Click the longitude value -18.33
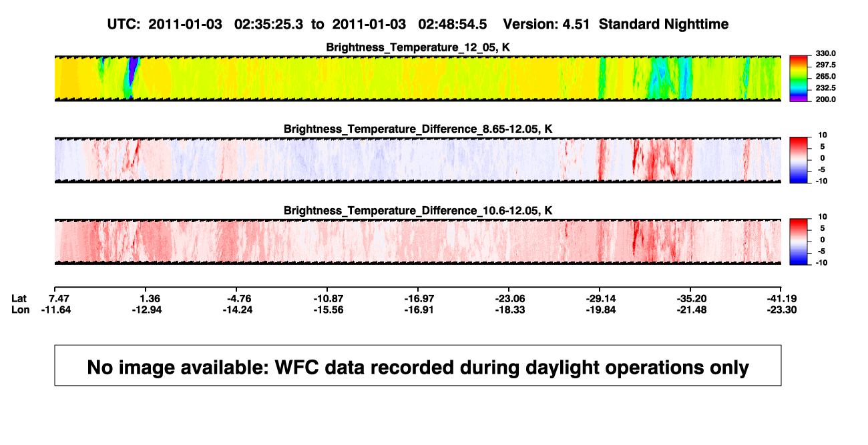 point(510,310)
